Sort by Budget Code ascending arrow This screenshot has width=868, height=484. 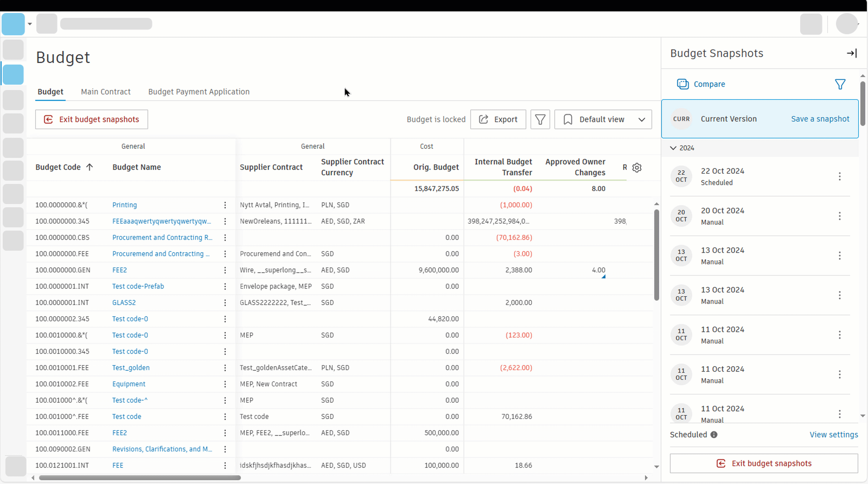tap(89, 167)
